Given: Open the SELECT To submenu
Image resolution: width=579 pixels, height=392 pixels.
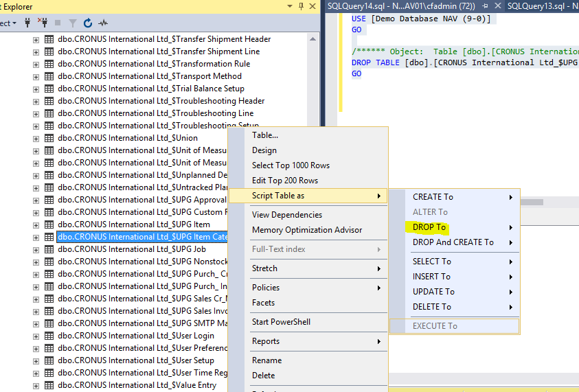Looking at the screenshot, I should (x=455, y=262).
